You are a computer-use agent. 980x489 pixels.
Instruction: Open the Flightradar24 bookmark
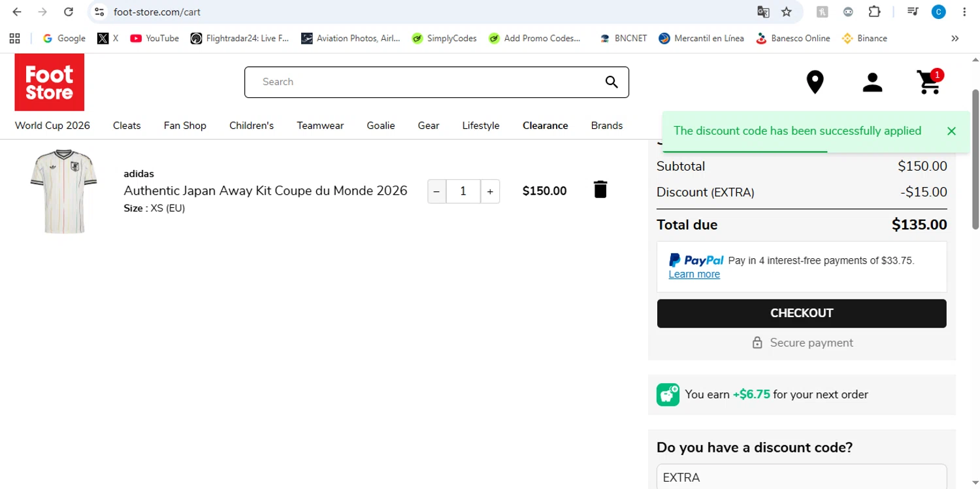(x=240, y=39)
